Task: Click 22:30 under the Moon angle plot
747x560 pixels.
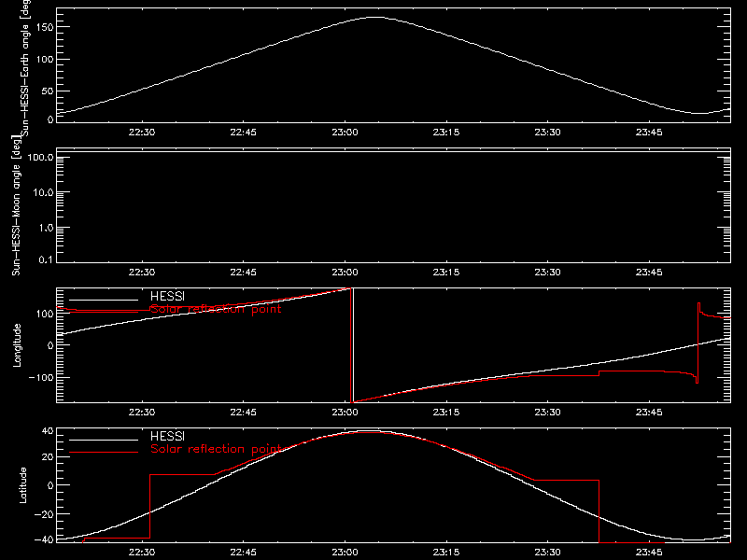Action: (142, 273)
